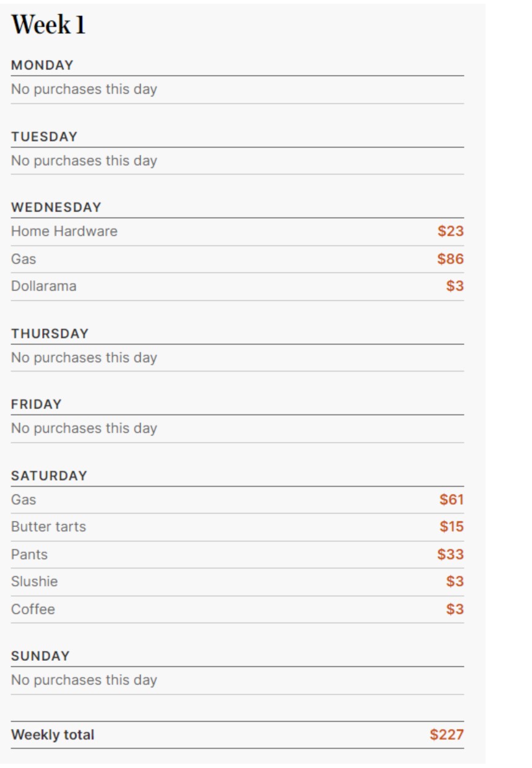Click the TUESDAY day label
The width and height of the screenshot is (532, 768).
(44, 136)
